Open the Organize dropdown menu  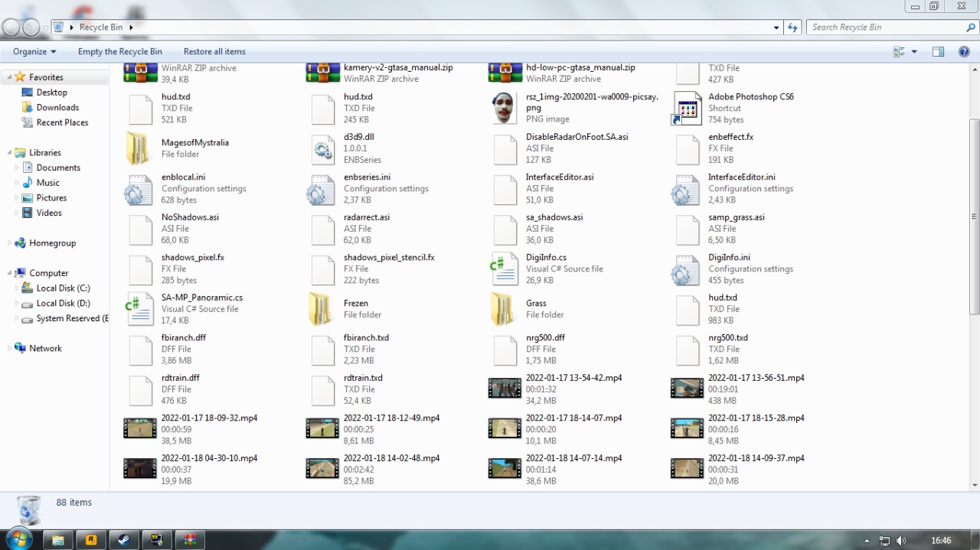[34, 51]
